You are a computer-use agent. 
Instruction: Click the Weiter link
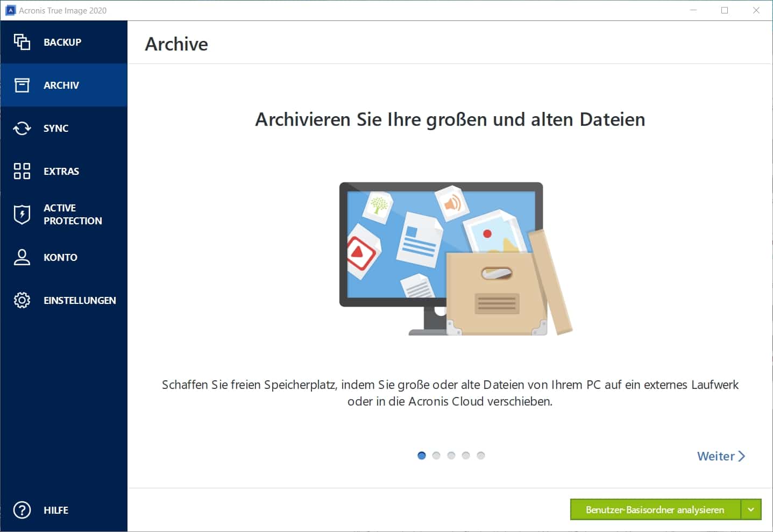721,456
